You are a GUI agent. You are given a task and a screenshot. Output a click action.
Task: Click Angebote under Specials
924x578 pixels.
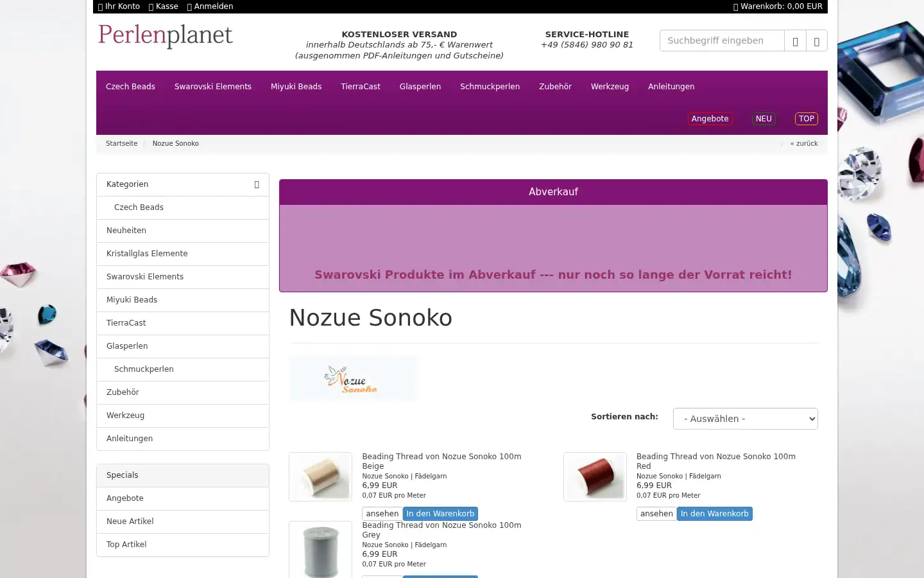pos(183,498)
